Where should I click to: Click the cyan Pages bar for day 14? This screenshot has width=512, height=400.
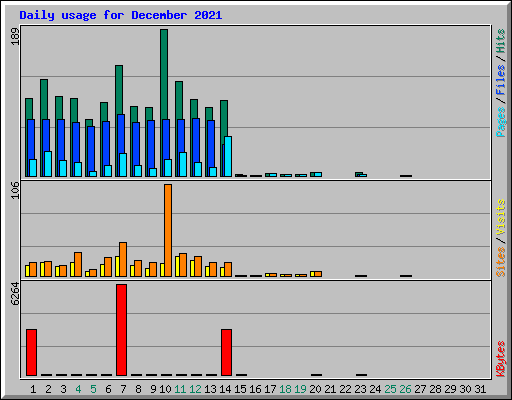coord(228,156)
